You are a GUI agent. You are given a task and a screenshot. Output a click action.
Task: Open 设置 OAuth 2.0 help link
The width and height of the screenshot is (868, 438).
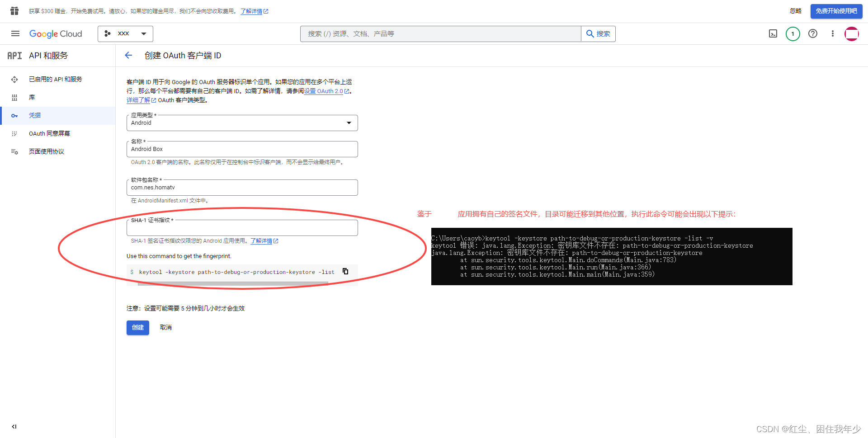pos(326,91)
